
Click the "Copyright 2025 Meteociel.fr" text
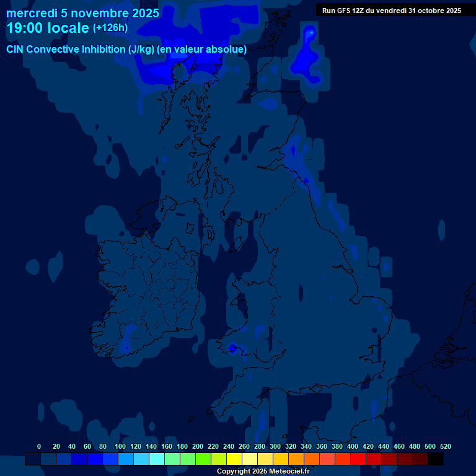(x=263, y=471)
